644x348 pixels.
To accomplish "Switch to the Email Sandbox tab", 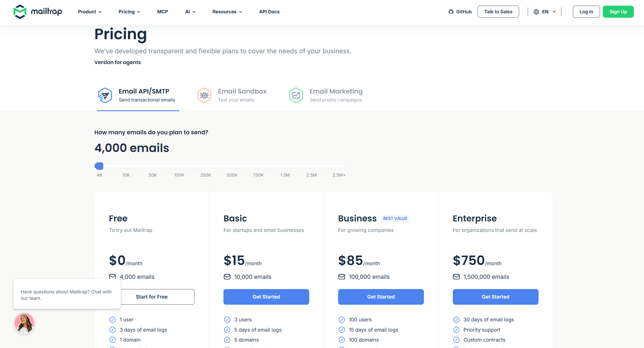I will tap(232, 95).
